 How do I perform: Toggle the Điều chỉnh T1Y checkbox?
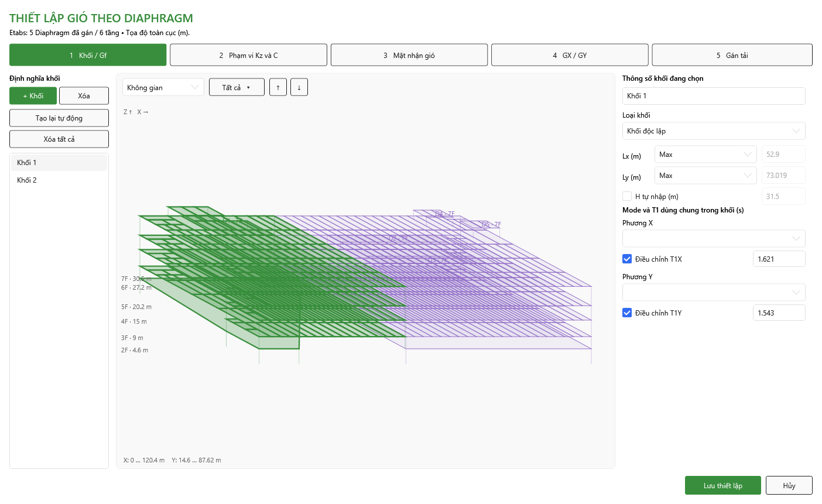[627, 313]
